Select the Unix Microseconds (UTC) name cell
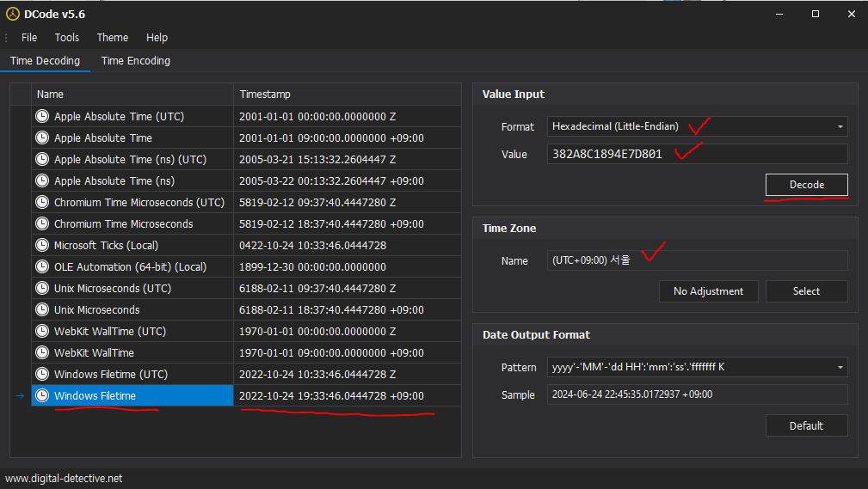The height and width of the screenshot is (489, 868). 132,288
